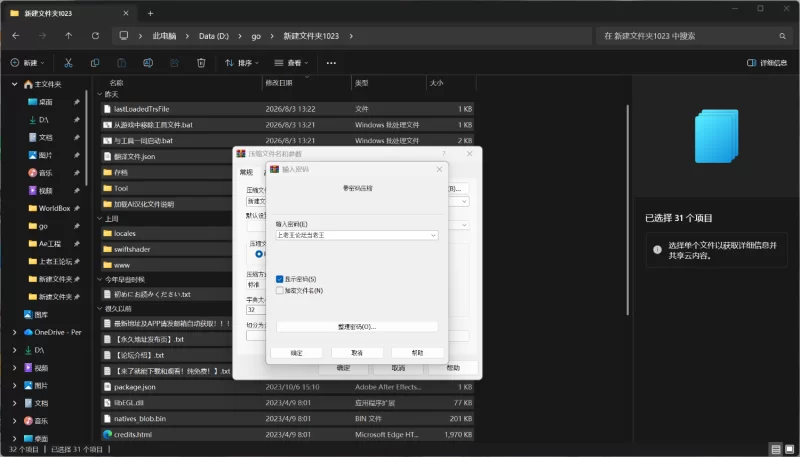Image resolution: width=800 pixels, height=457 pixels.
Task: Select the swiftshader folder icon
Action: click(107, 249)
